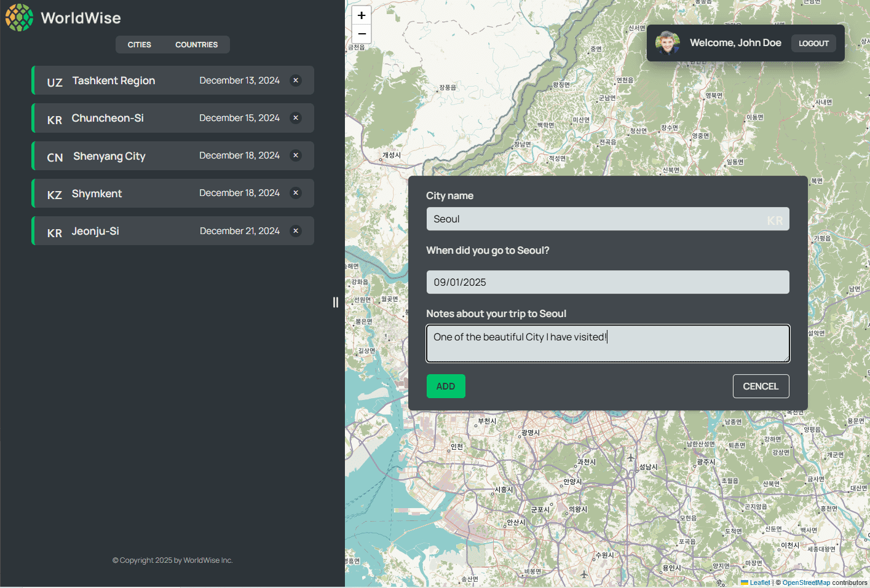Click the trip notes text area

[x=607, y=344]
